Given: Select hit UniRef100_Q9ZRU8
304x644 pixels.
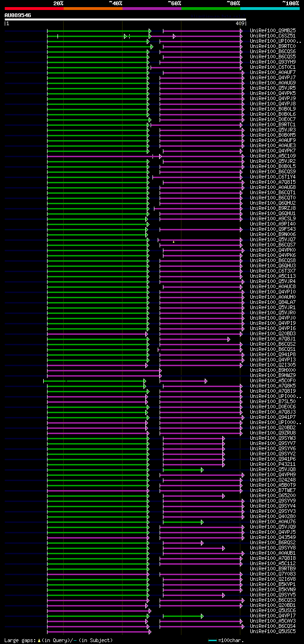Looking at the screenshot, I should click(x=273, y=433).
